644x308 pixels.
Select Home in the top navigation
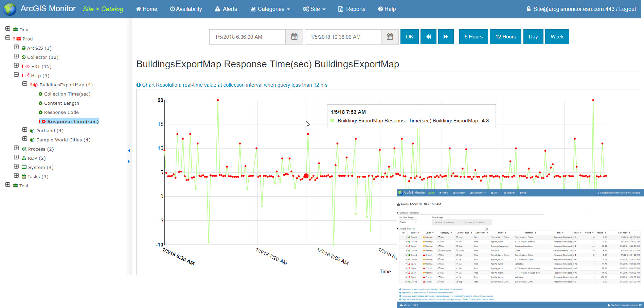[146, 9]
